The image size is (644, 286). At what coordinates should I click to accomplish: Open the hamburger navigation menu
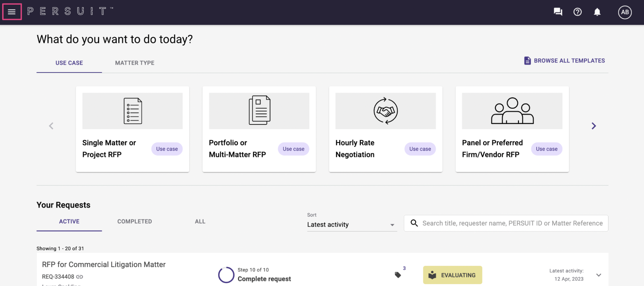(11, 12)
